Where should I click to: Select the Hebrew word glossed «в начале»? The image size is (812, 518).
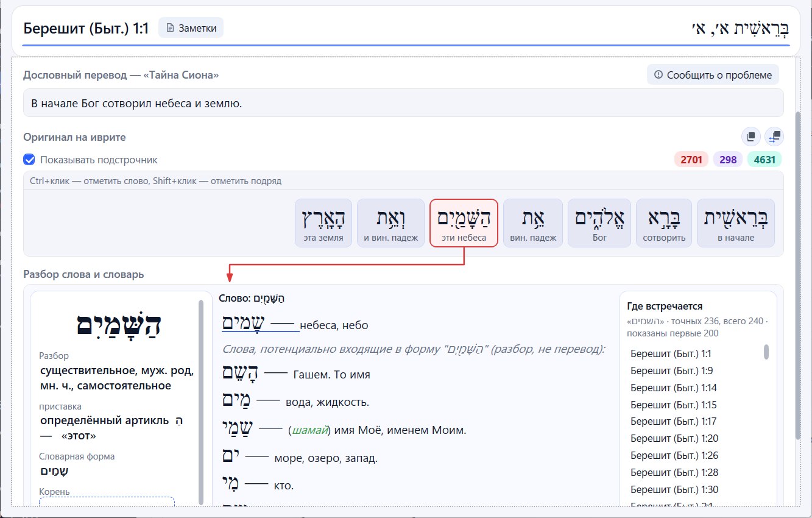[736, 223]
